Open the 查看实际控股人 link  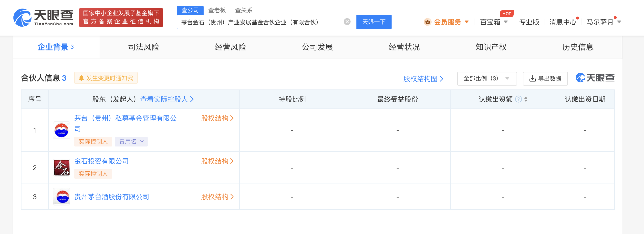coord(167,99)
